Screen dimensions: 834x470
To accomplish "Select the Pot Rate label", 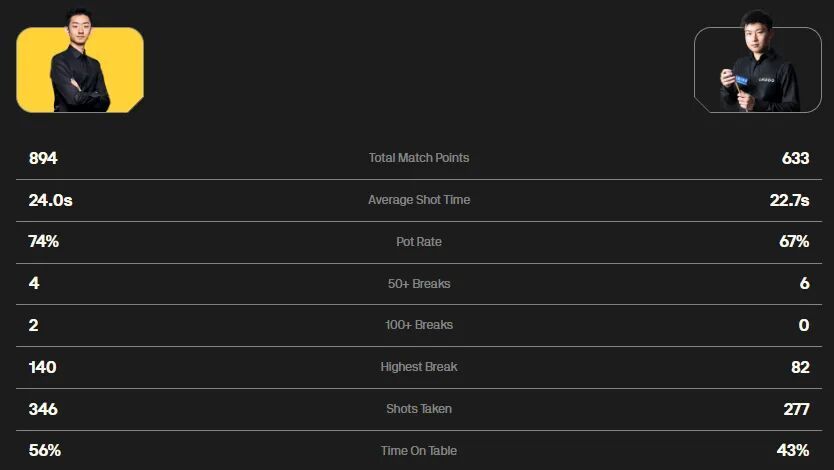I will 418,242.
